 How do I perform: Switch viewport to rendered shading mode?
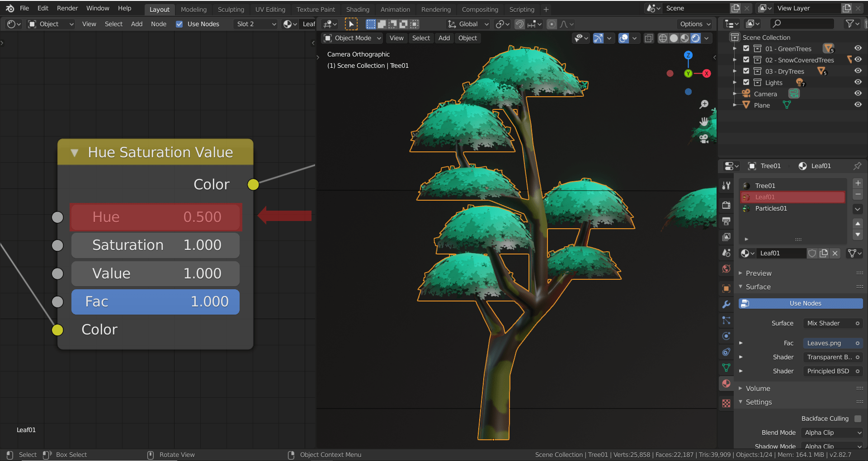coord(695,38)
